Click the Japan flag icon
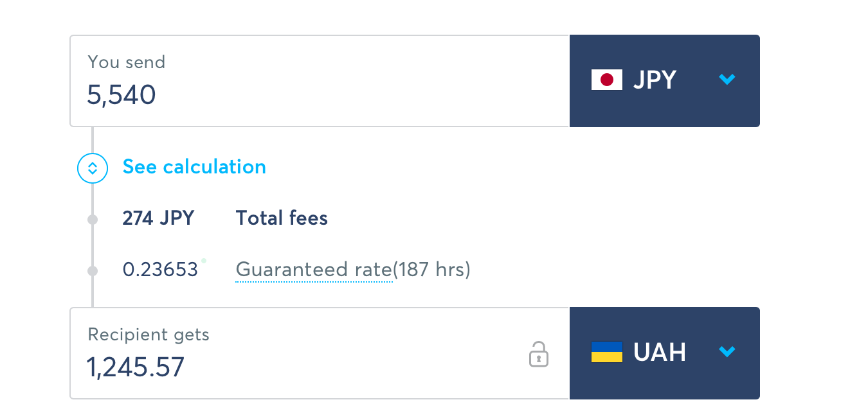The width and height of the screenshot is (868, 420). click(607, 80)
